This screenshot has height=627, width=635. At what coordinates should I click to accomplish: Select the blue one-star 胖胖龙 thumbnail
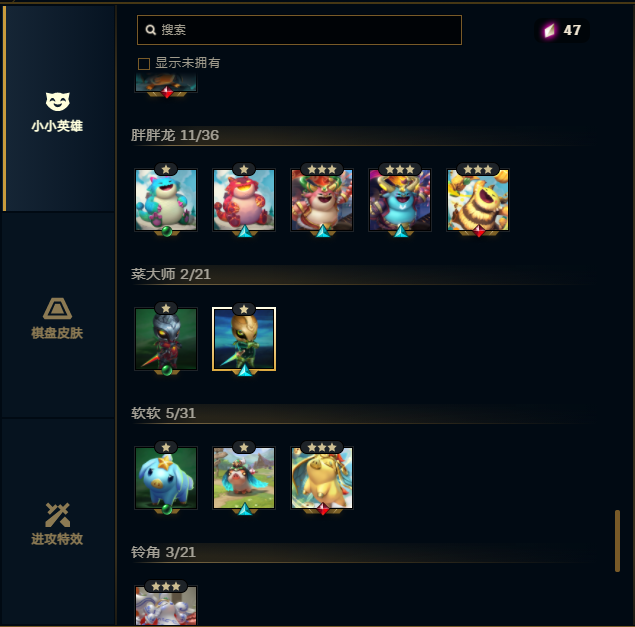tap(166, 200)
